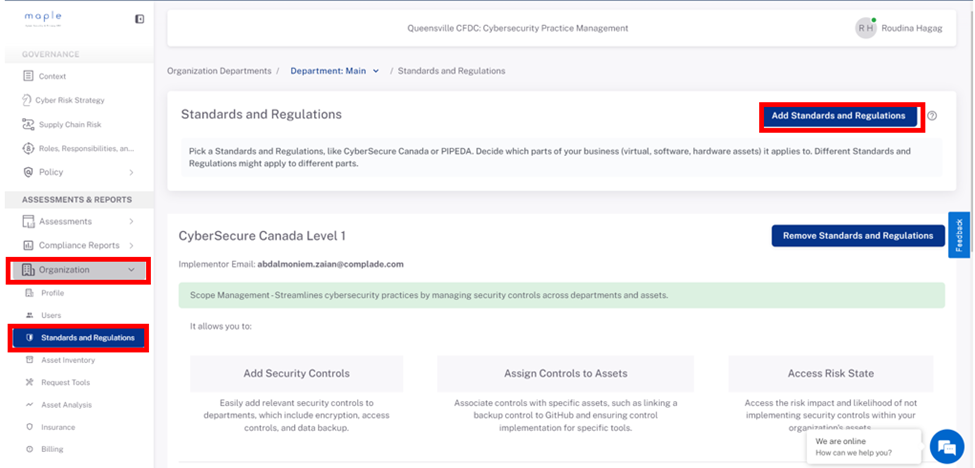
Task: Expand the Assessments submenu chevron
Action: click(131, 221)
